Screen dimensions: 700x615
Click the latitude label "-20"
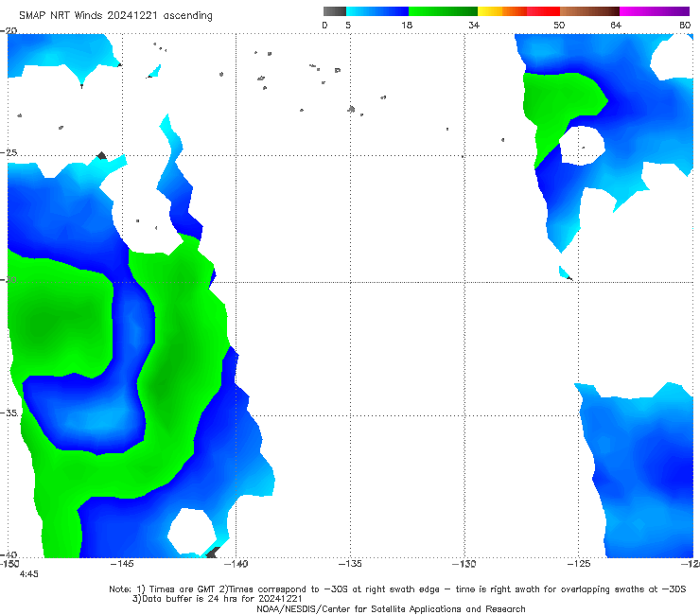coord(9,30)
